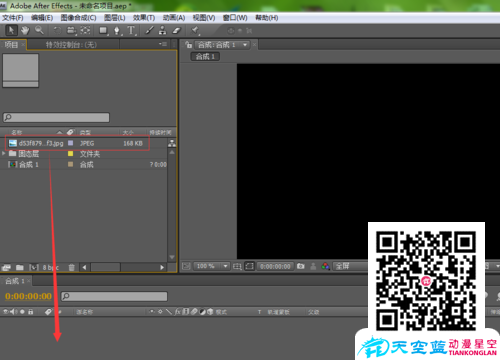Toggle region of interest button in viewer

coord(249,266)
